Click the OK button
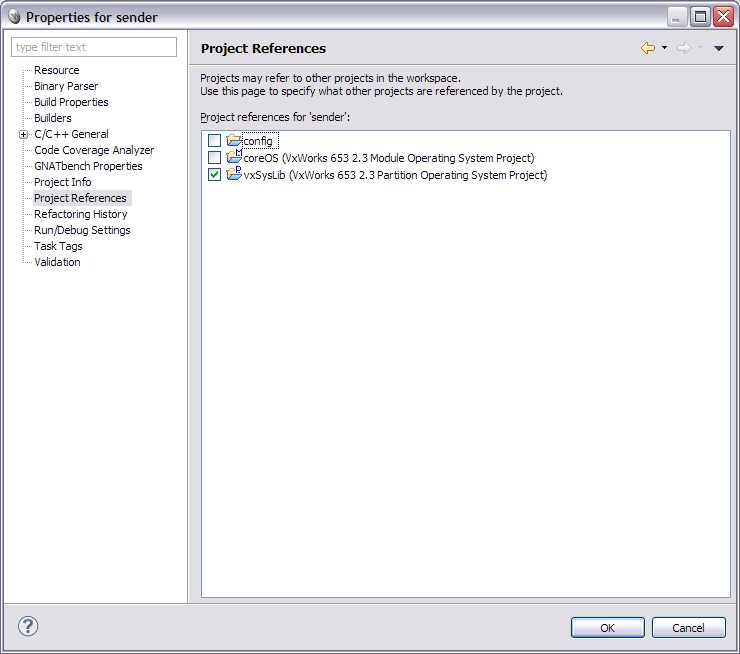Image resolution: width=740 pixels, height=654 pixels. coord(607,628)
